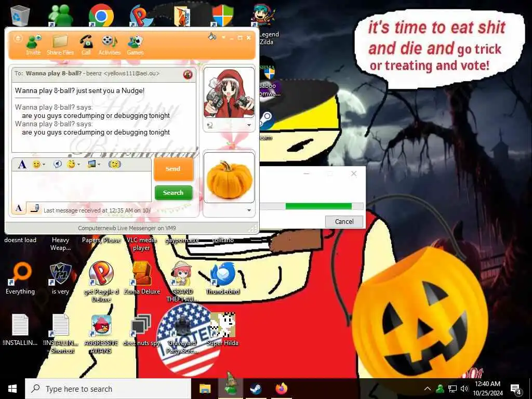
Task: Send a voice clip icon
Action: [57, 165]
